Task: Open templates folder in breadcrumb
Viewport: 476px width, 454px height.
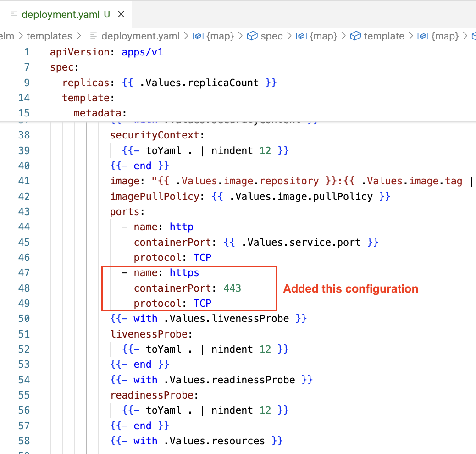Action: 49,36
